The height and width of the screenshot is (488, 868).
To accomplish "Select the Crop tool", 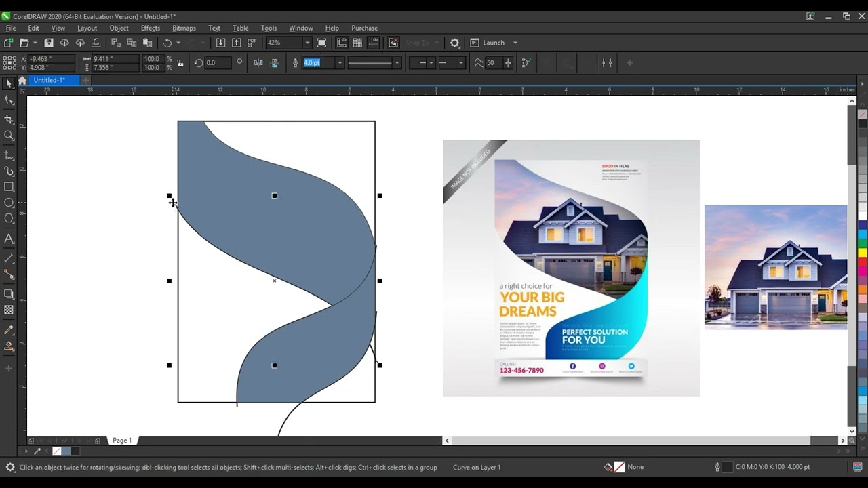I will click(9, 119).
